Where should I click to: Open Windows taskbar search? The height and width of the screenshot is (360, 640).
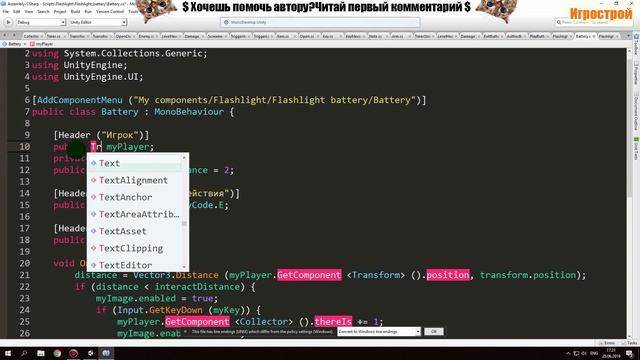click(x=24, y=353)
